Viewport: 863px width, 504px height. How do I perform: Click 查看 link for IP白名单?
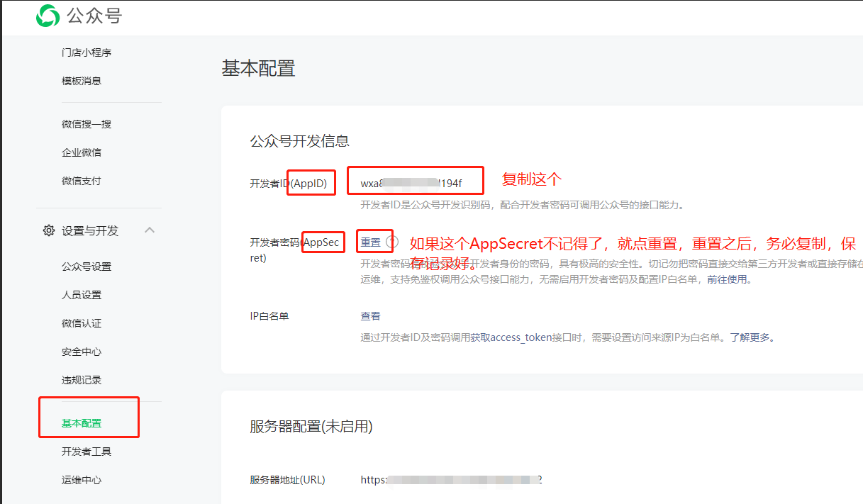tap(371, 316)
